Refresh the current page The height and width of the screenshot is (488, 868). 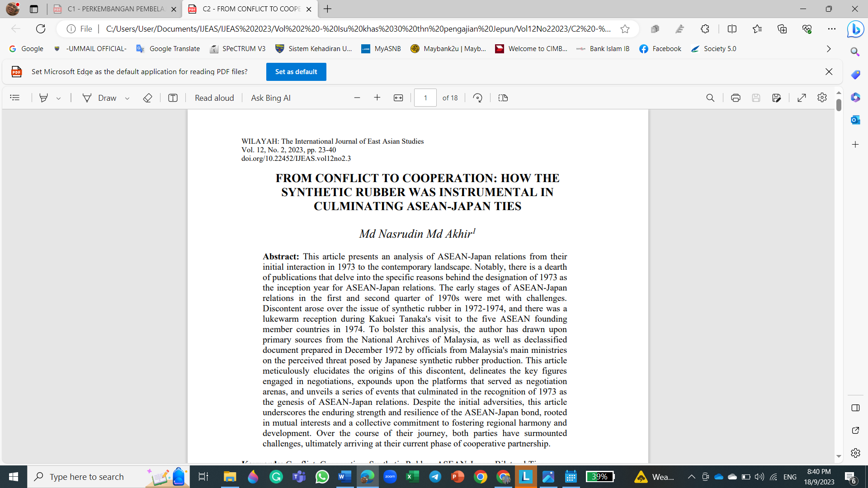click(41, 29)
